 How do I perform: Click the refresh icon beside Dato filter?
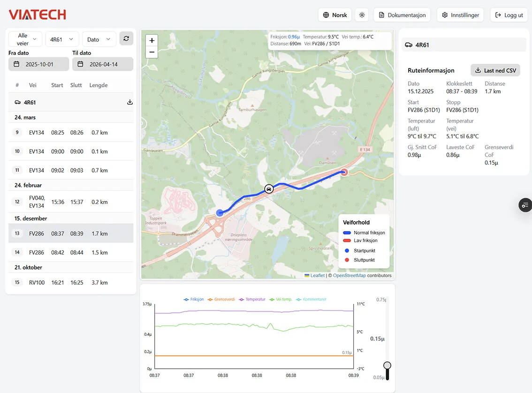[126, 39]
